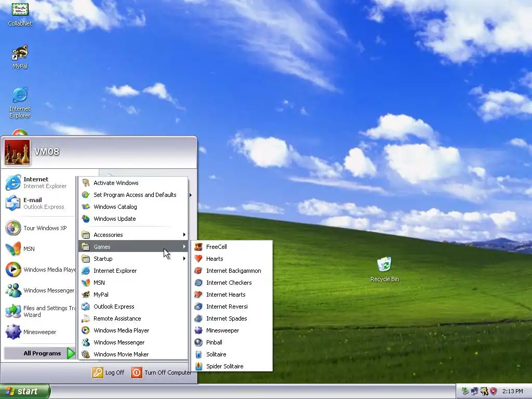Expand the Accessories submenu
532x399 pixels.
[134, 235]
